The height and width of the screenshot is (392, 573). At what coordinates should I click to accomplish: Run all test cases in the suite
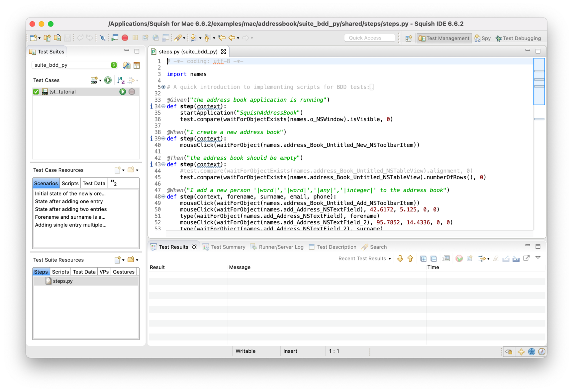point(108,80)
